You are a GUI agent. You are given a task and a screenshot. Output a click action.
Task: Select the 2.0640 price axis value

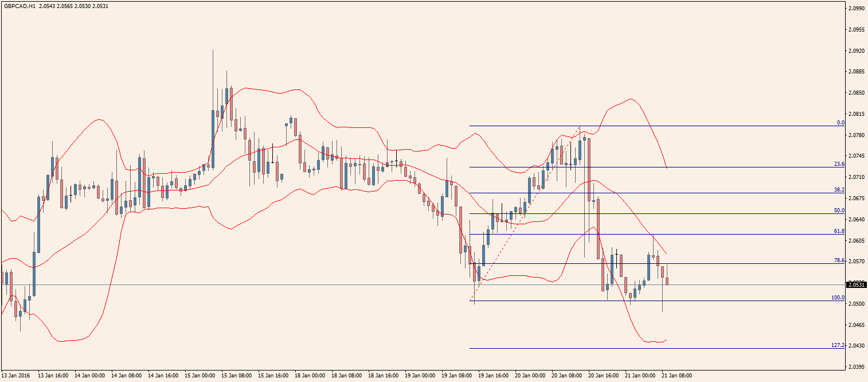coord(857,220)
